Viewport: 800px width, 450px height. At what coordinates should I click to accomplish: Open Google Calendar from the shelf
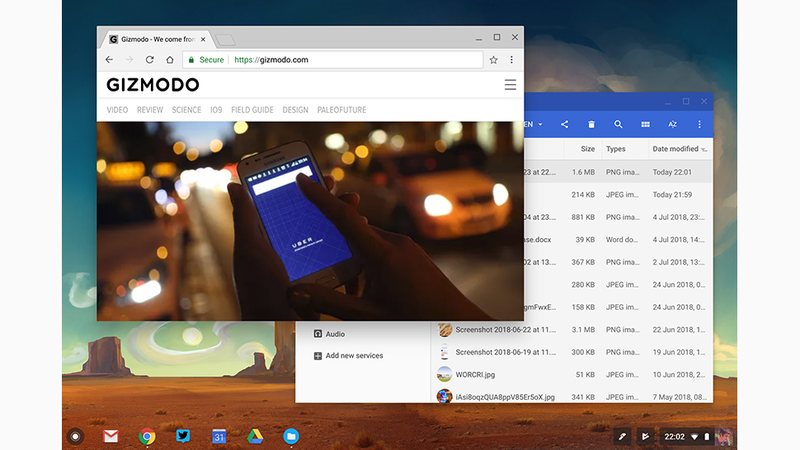click(219, 436)
